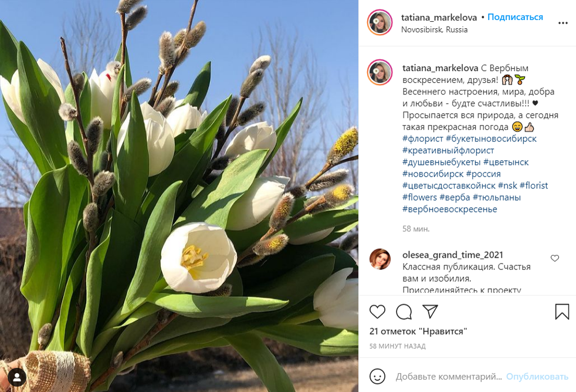The width and height of the screenshot is (576, 392).
Task: Open tatiana_markelova's header profile picture
Action: coord(380,22)
